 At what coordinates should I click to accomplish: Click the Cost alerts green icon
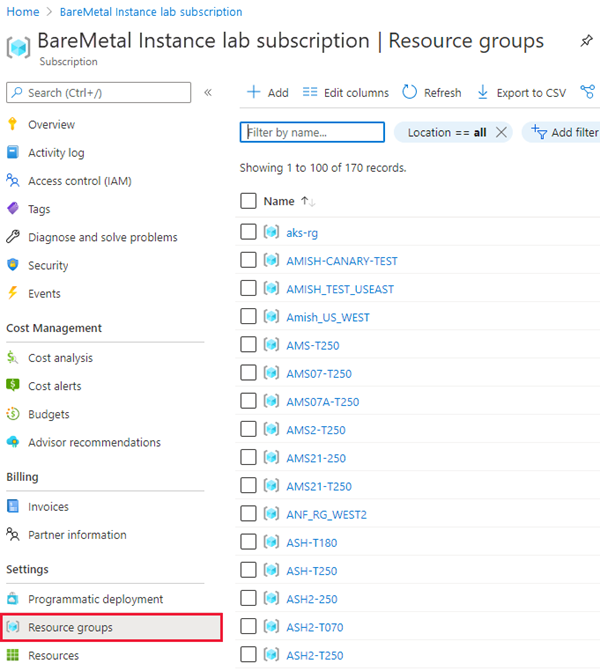pos(13,385)
